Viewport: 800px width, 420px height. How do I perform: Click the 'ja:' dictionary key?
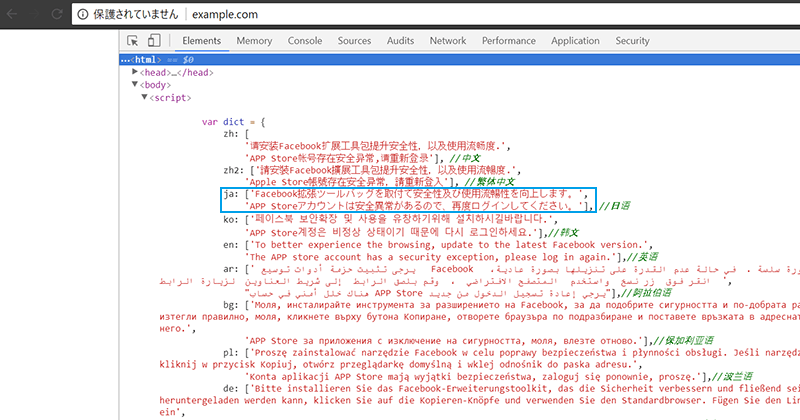coord(231,194)
